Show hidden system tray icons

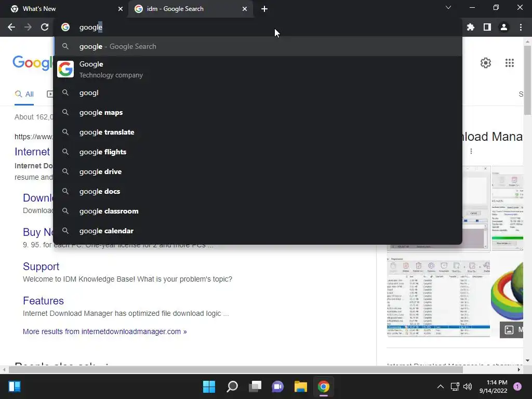pos(441,387)
